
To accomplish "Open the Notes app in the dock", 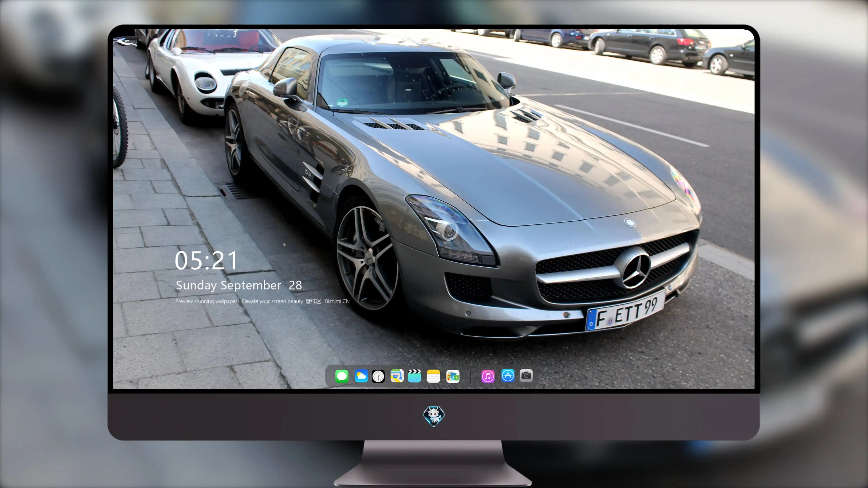I will (x=433, y=376).
